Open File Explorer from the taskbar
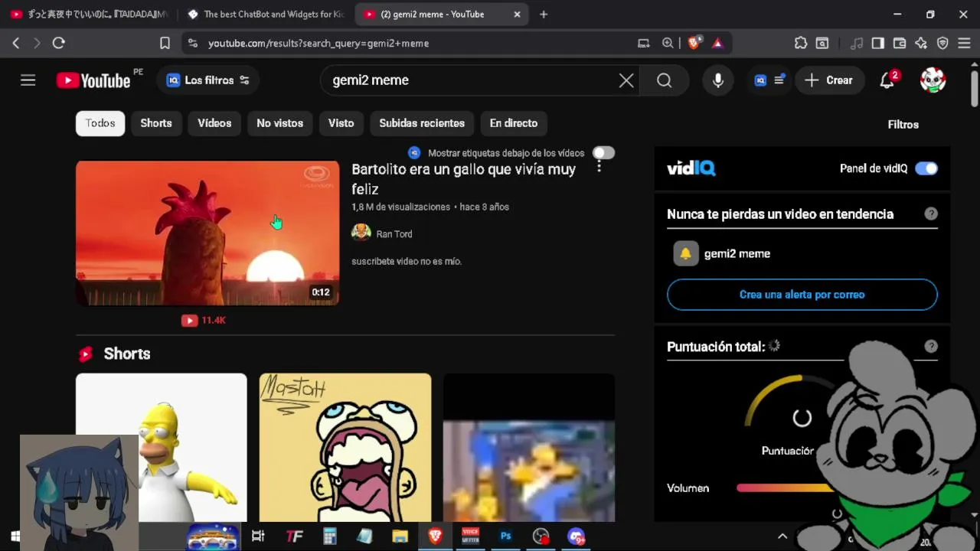 [400, 536]
